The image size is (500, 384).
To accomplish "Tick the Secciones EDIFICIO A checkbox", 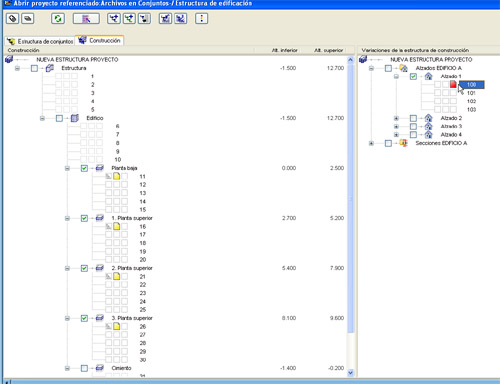I will point(388,143).
